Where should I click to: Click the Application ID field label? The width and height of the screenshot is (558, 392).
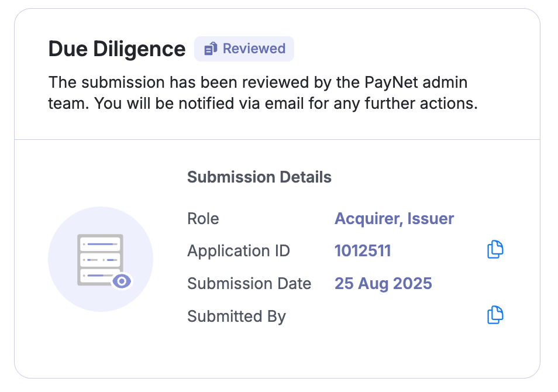(x=239, y=251)
